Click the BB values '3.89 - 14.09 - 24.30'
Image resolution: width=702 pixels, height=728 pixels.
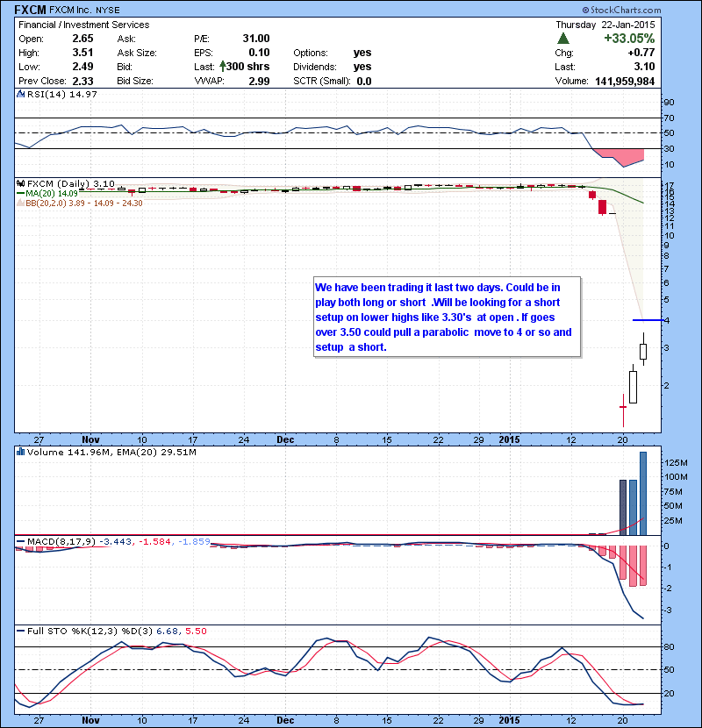(x=105, y=203)
